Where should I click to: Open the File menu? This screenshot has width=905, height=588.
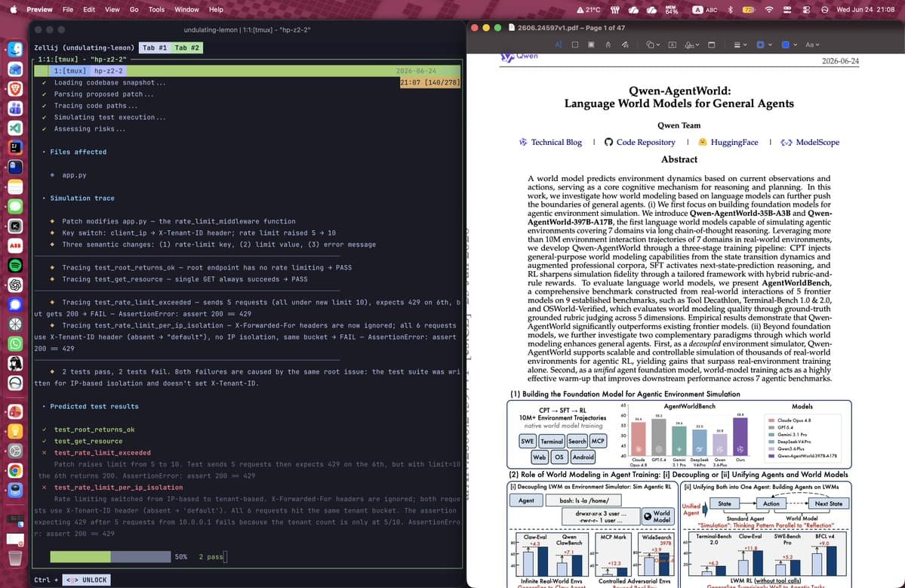click(67, 9)
